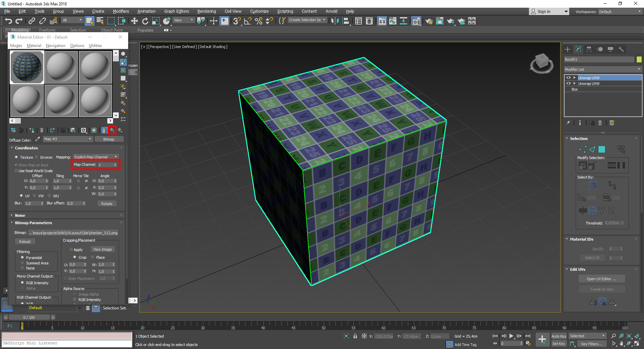Open the Navigation menu in Material Editor
The width and height of the screenshot is (644, 349).
coord(55,46)
